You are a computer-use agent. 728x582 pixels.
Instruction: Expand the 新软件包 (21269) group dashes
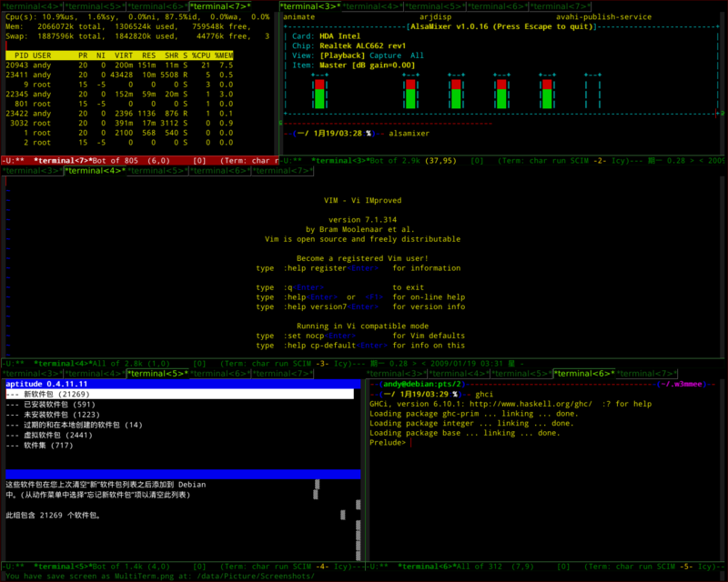tap(13, 394)
